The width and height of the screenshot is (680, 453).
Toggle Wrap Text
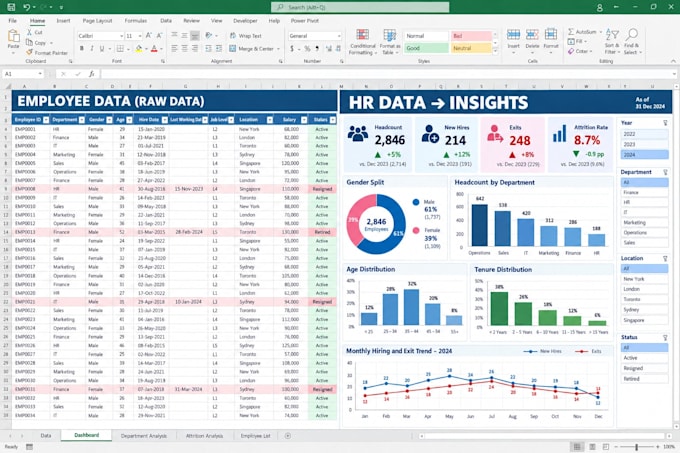(x=245, y=36)
